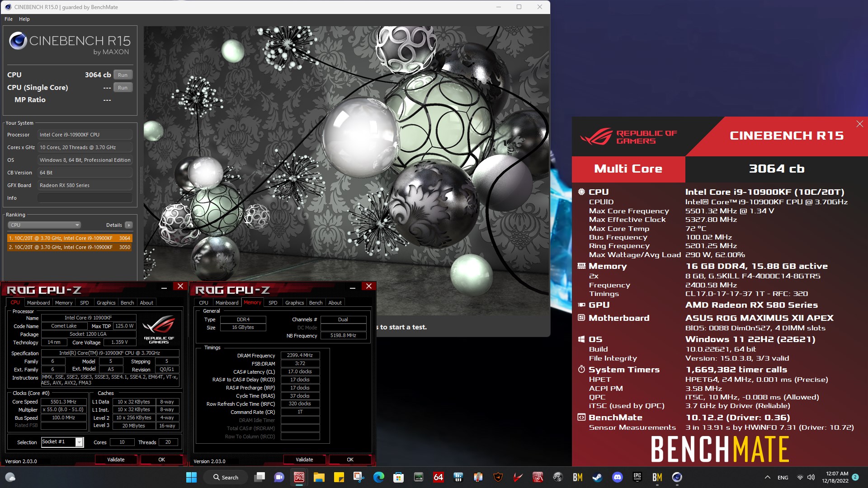Click the Info field in Your System
Image resolution: width=868 pixels, height=488 pixels.
[85, 198]
